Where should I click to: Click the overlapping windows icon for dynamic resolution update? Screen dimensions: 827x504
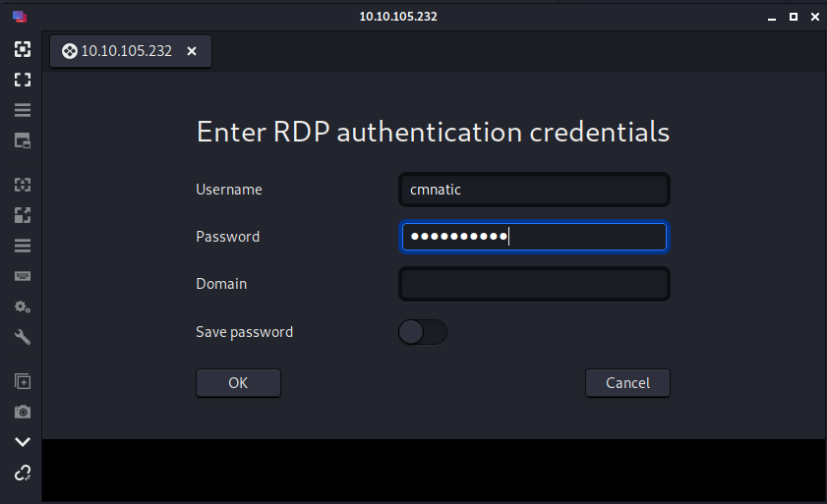(23, 140)
